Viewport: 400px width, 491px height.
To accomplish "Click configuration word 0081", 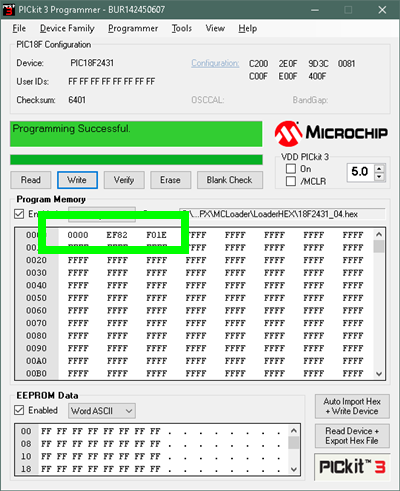I will (x=347, y=64).
